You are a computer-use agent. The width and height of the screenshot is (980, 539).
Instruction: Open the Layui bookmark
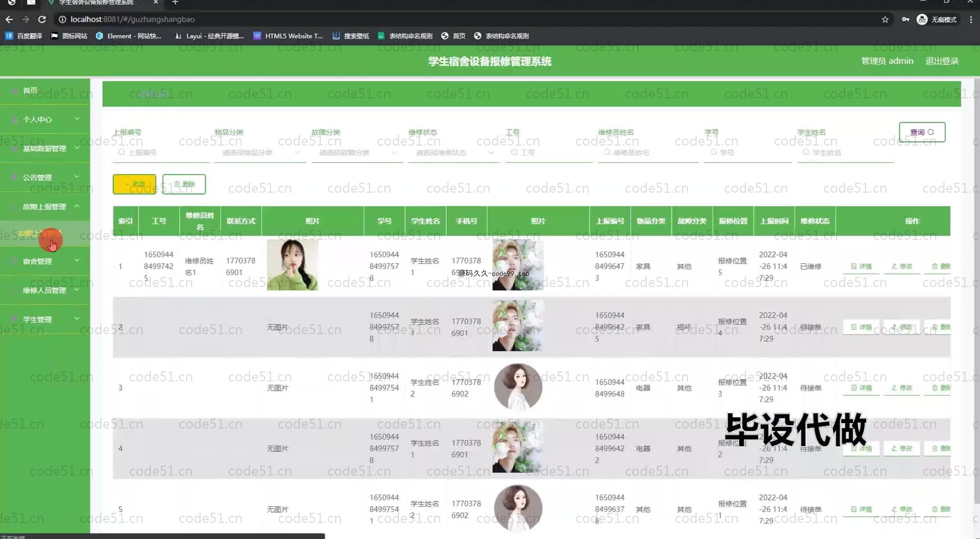(x=209, y=36)
